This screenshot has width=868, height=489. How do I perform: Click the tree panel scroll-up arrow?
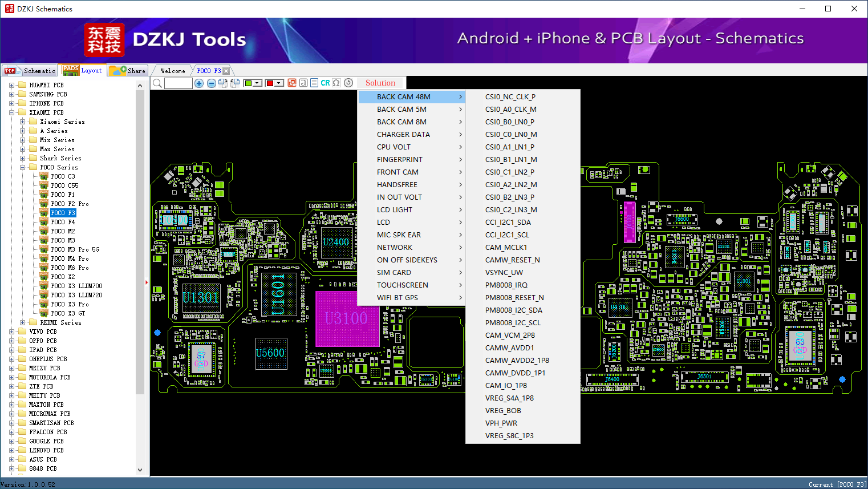coord(140,86)
